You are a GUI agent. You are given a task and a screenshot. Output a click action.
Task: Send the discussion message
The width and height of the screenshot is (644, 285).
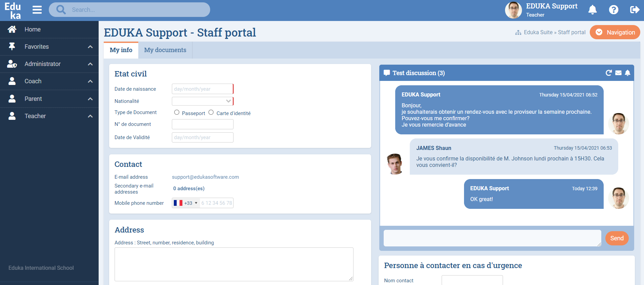point(617,238)
